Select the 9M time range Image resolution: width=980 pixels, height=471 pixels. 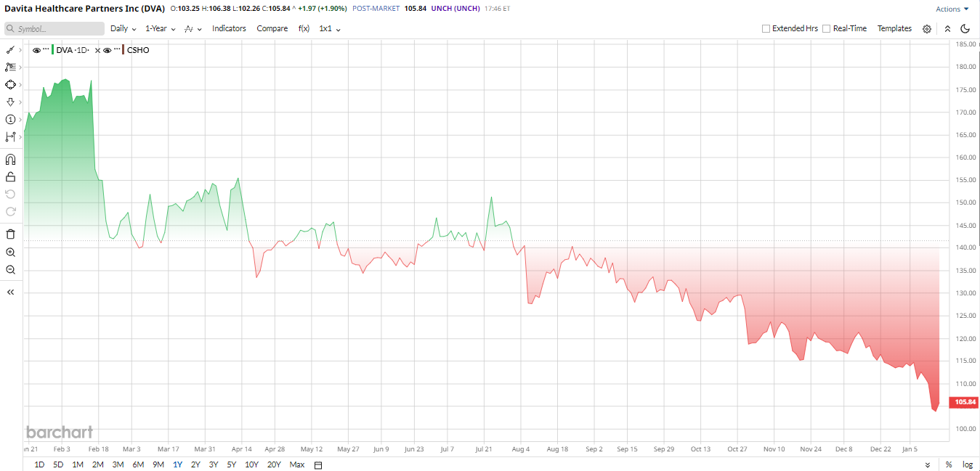pyautogui.click(x=158, y=464)
